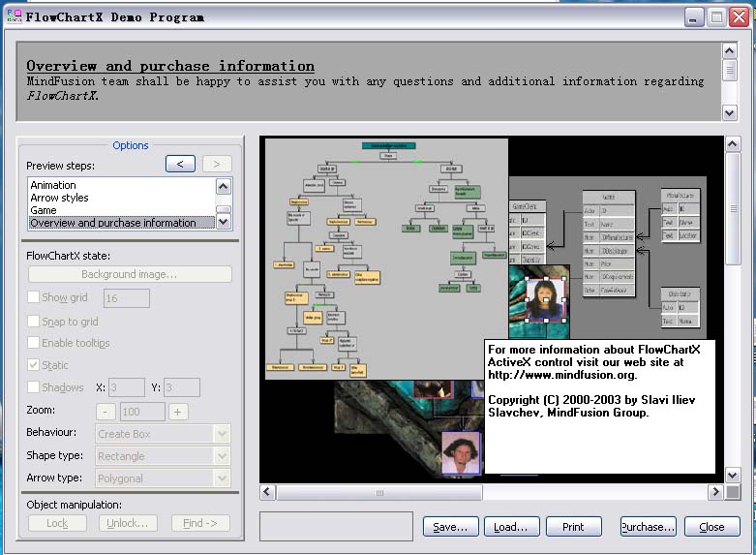Go to previous preview step with < button
Screen dimensions: 756x555
pos(180,164)
